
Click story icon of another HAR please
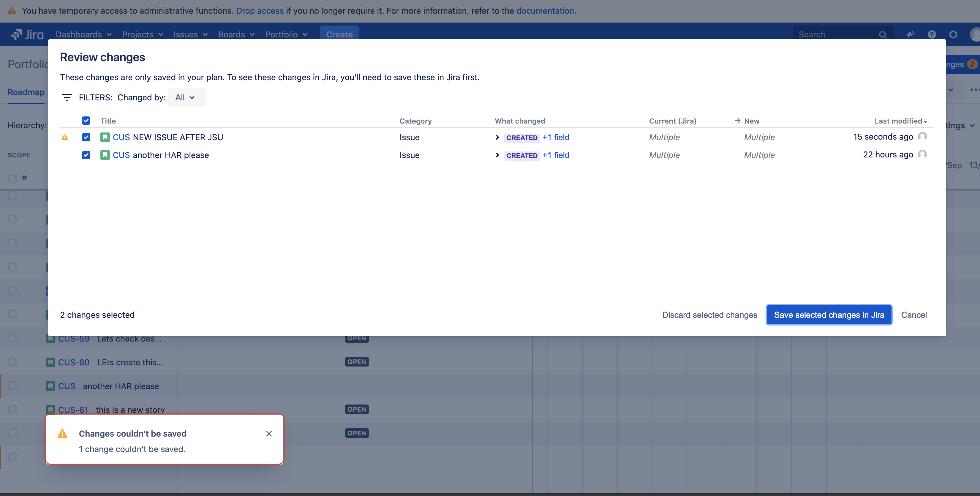coord(105,155)
